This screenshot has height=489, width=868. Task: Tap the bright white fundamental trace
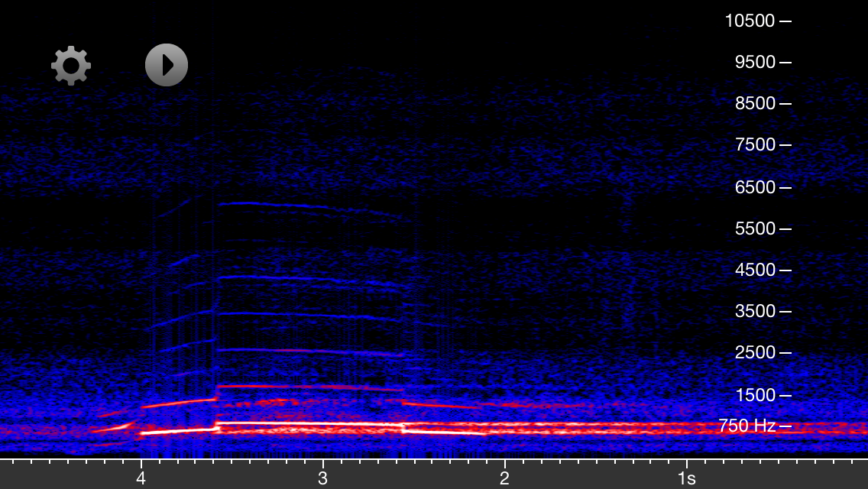[306, 423]
